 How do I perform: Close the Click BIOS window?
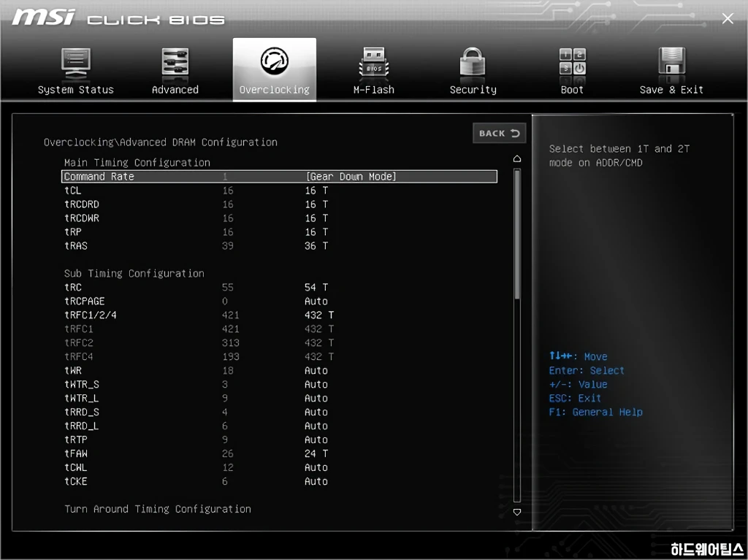tap(728, 18)
